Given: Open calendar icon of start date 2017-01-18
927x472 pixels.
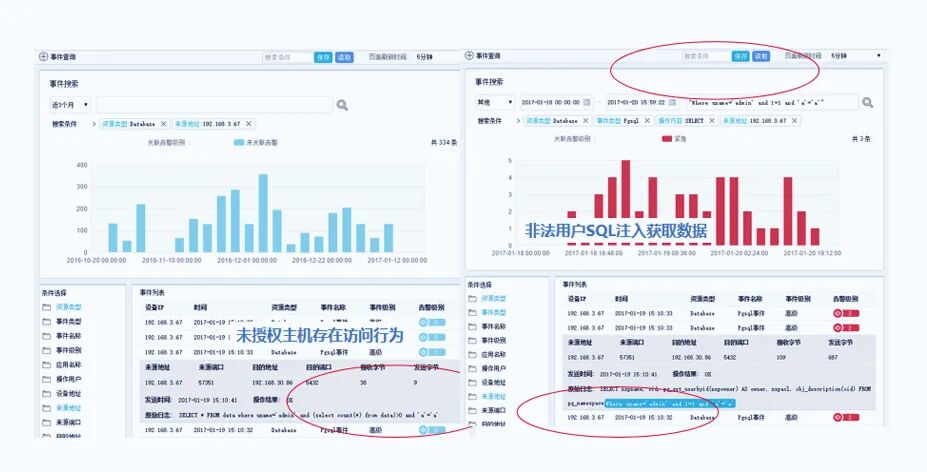Looking at the screenshot, I should click(586, 102).
